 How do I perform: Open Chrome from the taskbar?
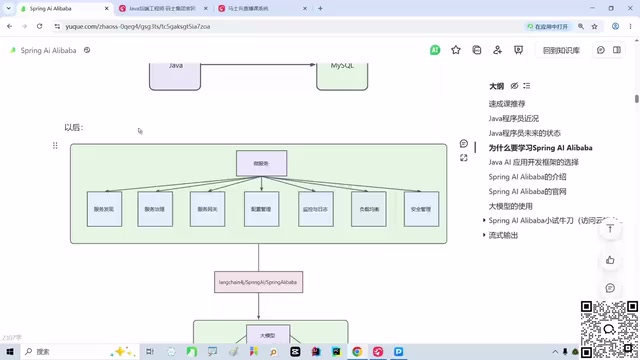[x=357, y=351]
